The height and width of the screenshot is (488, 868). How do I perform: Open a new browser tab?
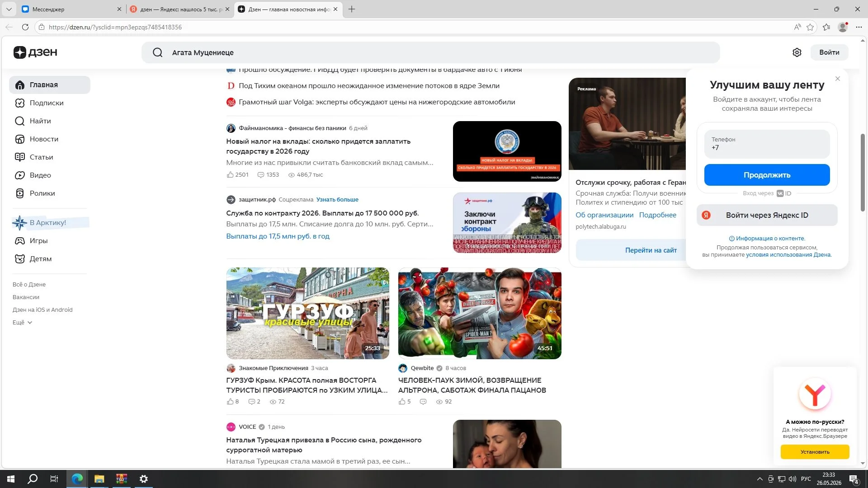point(352,9)
